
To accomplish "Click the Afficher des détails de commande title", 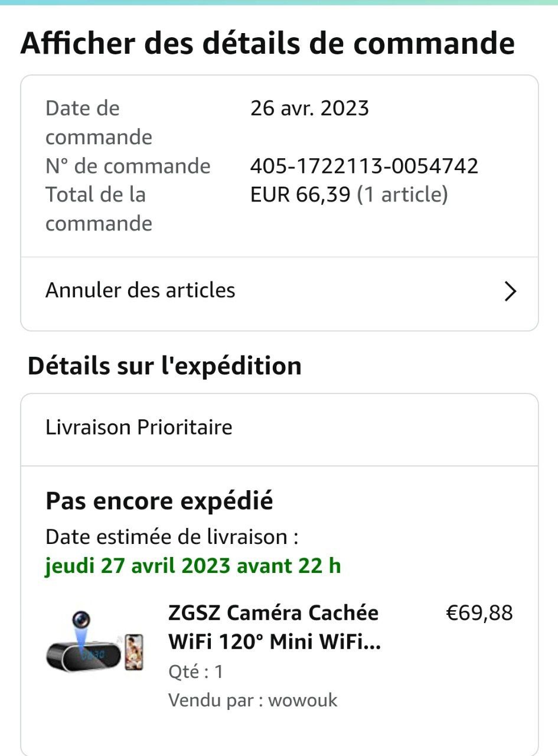I will (x=267, y=44).
